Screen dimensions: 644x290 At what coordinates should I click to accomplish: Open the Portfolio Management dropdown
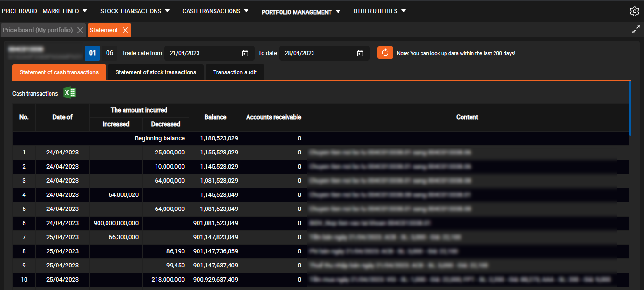tap(301, 12)
